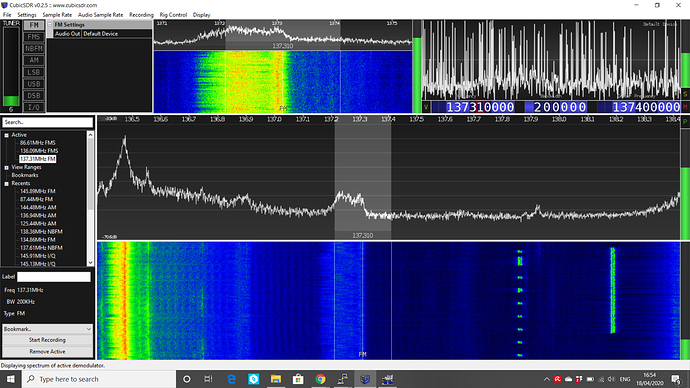Select recent entry 87.44MHz FM
The height and width of the screenshot is (388, 690).
[37, 199]
